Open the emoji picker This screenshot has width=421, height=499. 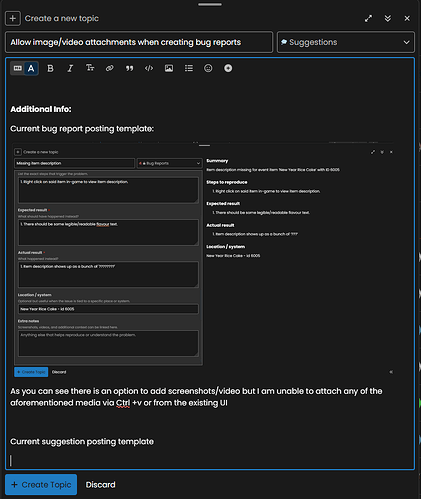[x=208, y=68]
